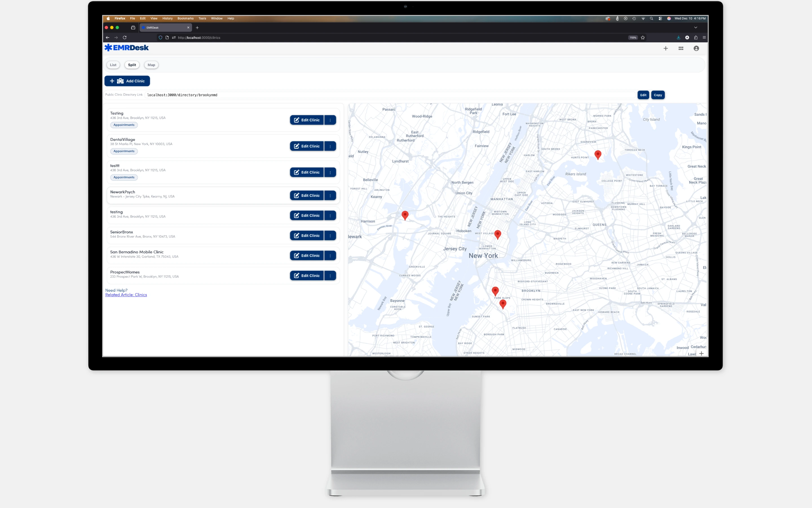The width and height of the screenshot is (812, 508).
Task: Click the tracking protection shield icon
Action: pos(160,38)
